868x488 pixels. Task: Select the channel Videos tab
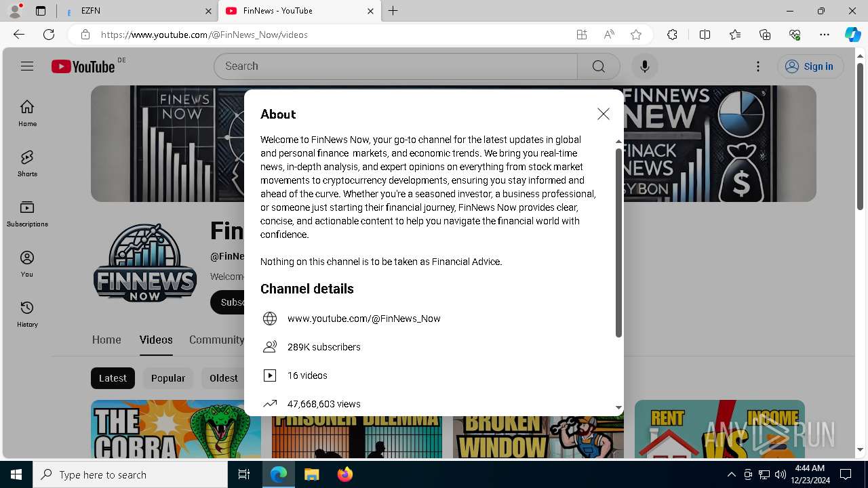(156, 340)
